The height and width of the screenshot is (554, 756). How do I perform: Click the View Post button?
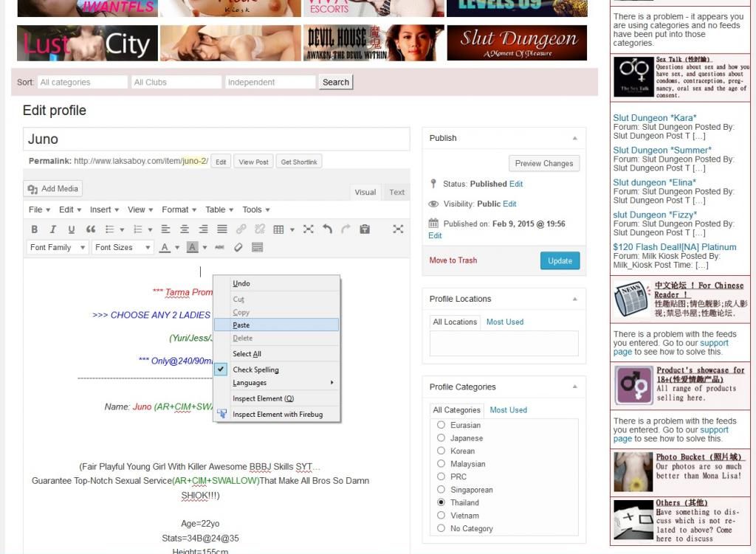pos(254,162)
